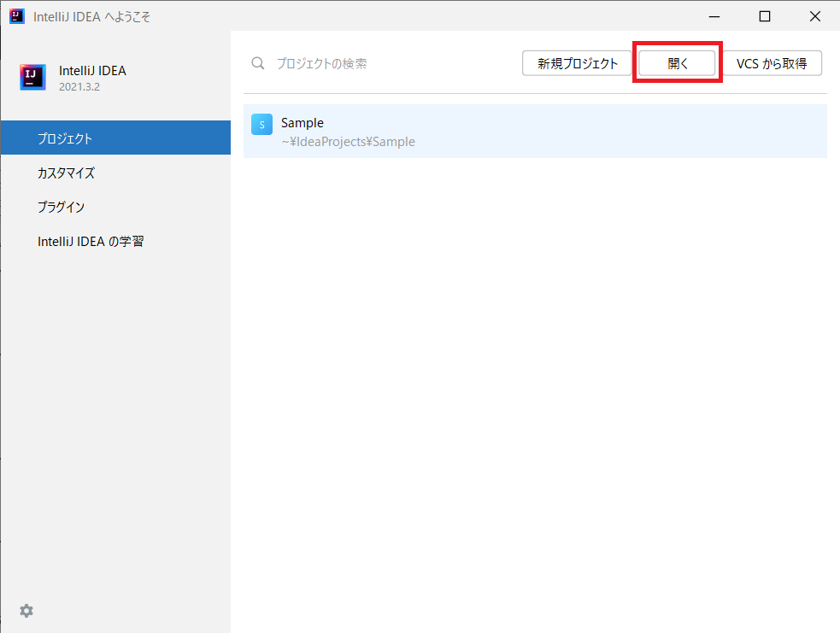Click the 新規プロジェクト button
This screenshot has width=840, height=633.
(577, 63)
